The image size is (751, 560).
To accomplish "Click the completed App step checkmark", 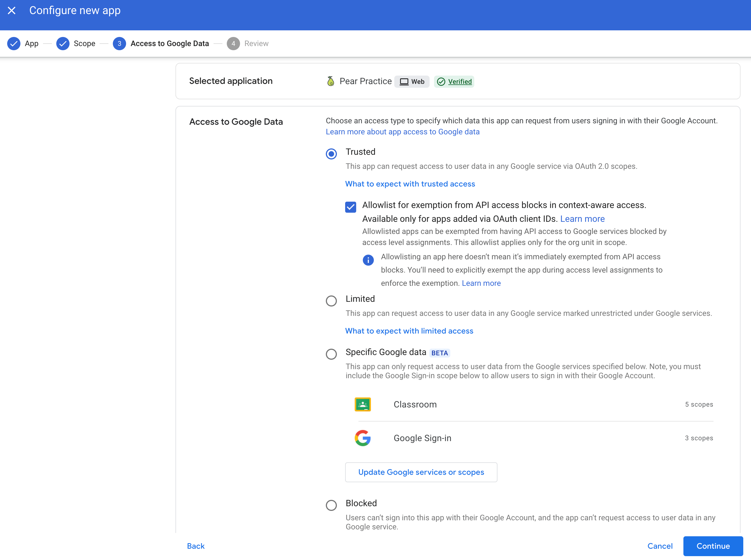I will click(14, 43).
